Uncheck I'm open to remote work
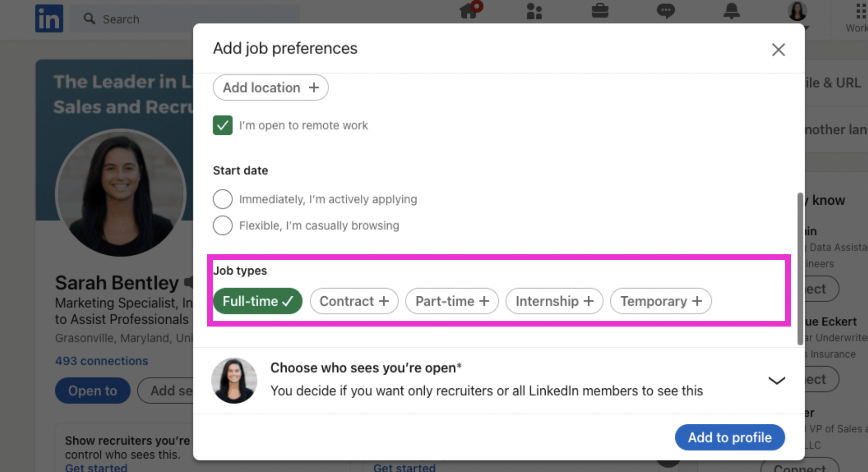Viewport: 868px width, 472px height. pyautogui.click(x=223, y=125)
